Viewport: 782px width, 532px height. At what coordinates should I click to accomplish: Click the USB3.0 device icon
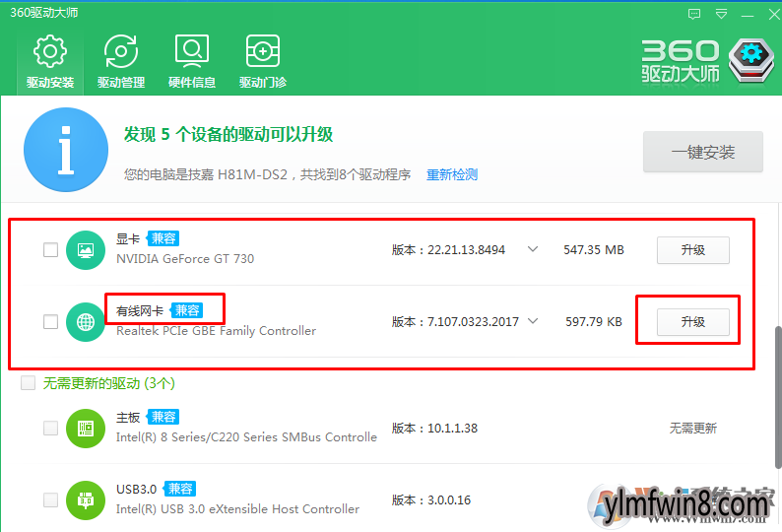point(86,500)
